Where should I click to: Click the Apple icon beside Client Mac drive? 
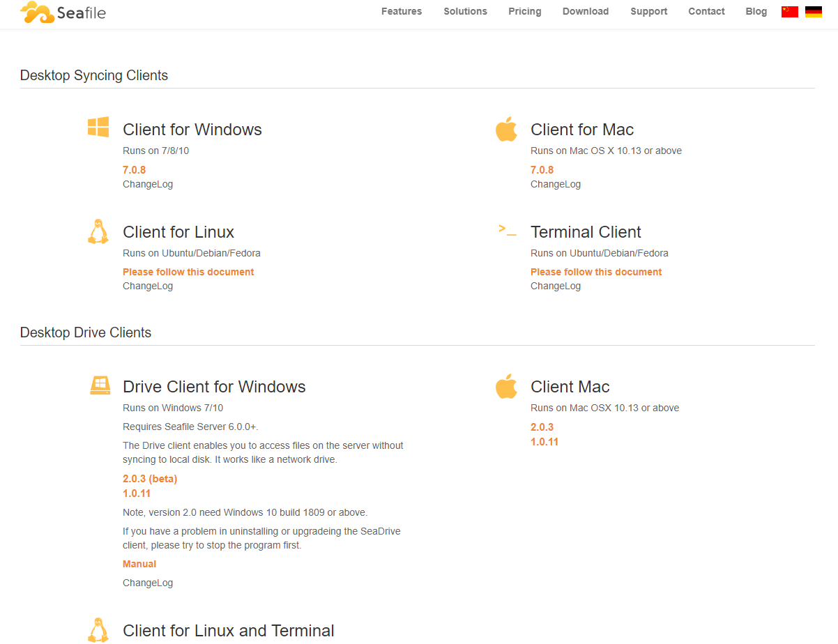coord(506,386)
